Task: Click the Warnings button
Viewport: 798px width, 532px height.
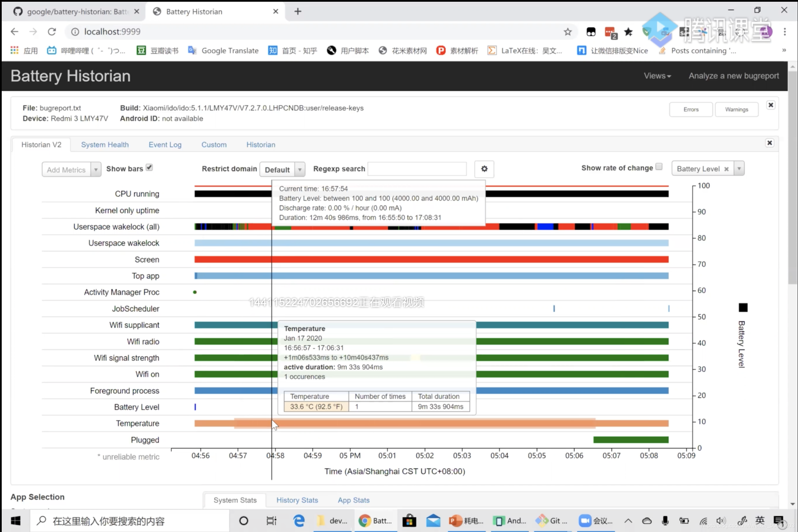Action: point(736,109)
